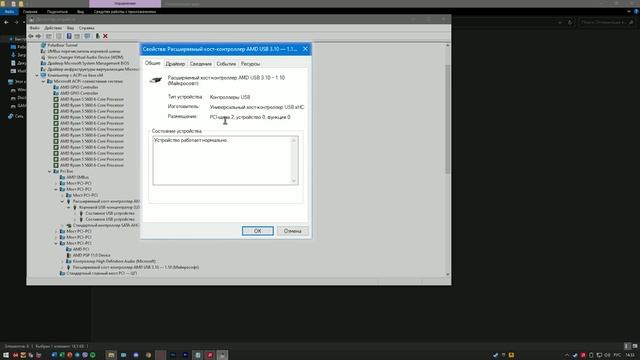The height and width of the screenshot is (360, 640).
Task: Expand the Контроллер High Definition Audio node
Action: [x=62, y=261]
